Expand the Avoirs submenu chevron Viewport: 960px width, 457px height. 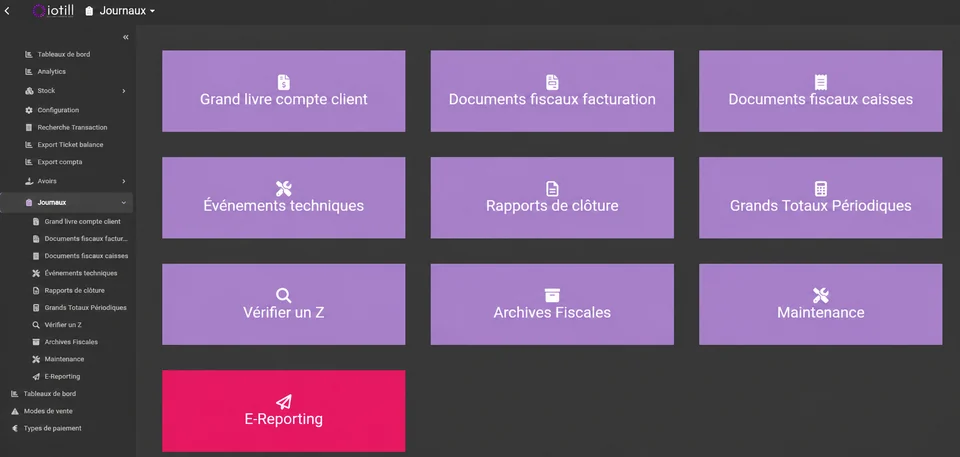tap(124, 181)
